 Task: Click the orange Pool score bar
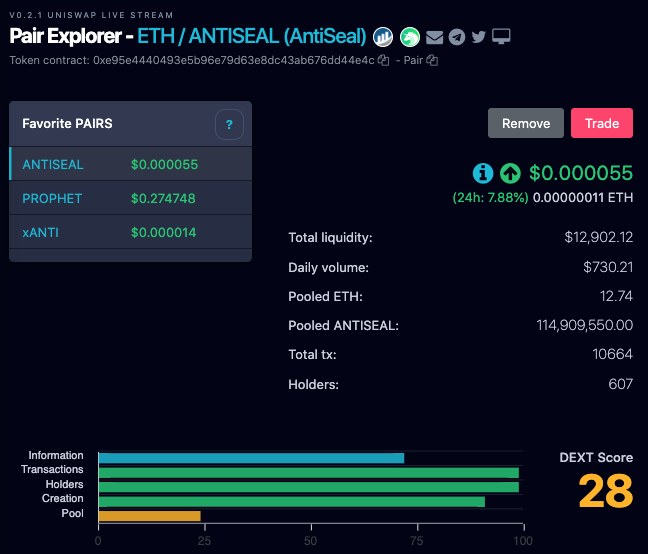coord(150,516)
